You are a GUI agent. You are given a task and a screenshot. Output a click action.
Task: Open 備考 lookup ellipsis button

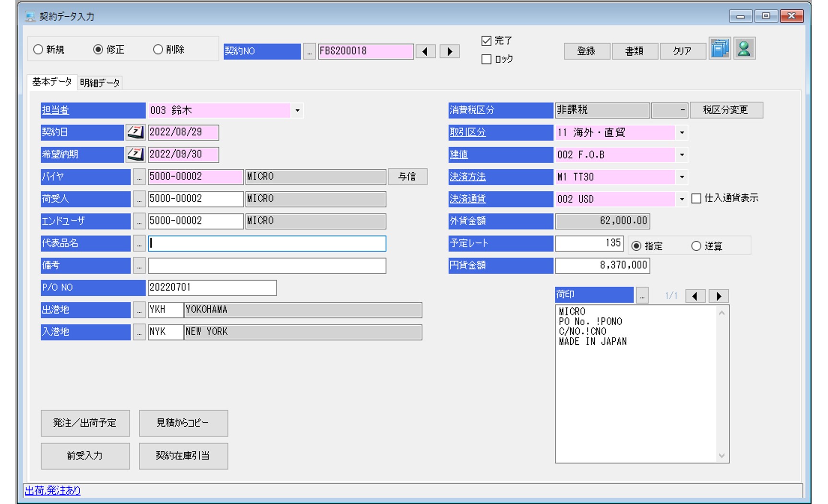[x=139, y=265]
